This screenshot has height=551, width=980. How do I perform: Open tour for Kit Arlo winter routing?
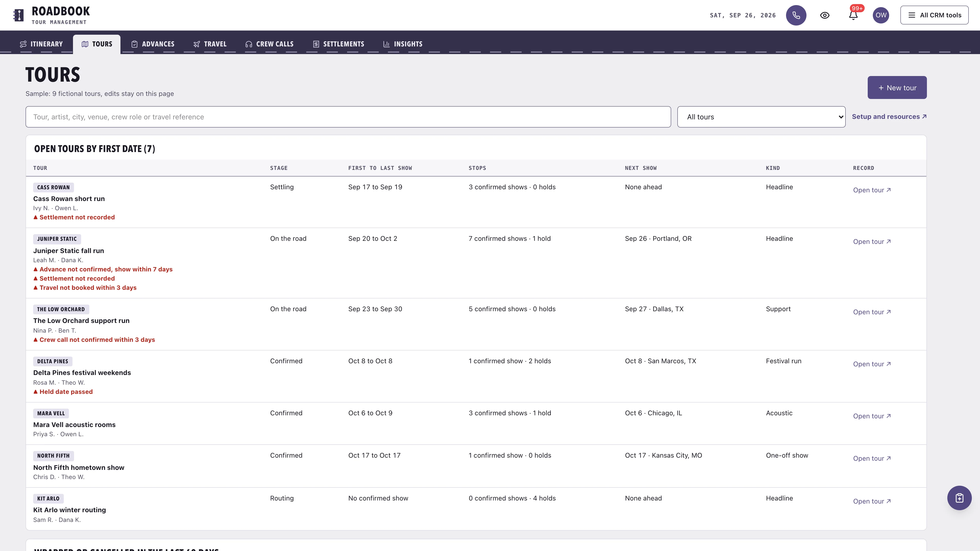click(872, 501)
